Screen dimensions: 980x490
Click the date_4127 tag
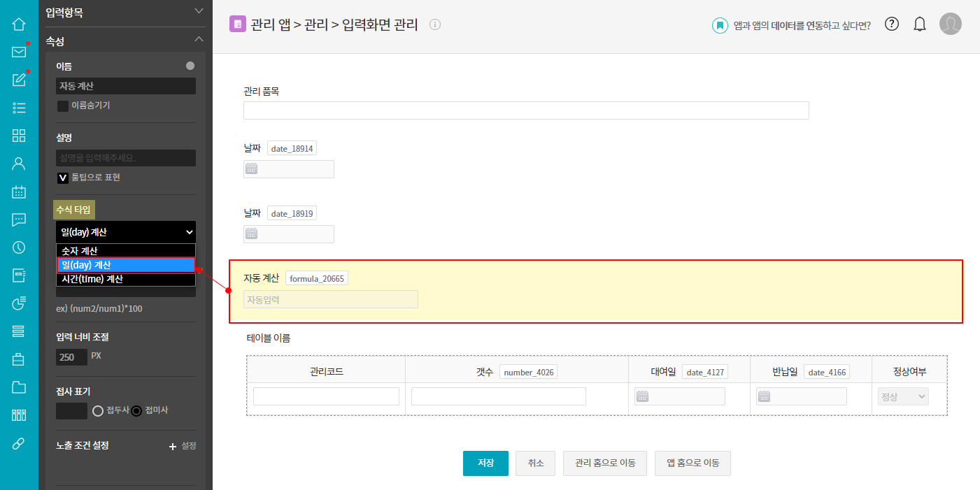pos(705,372)
